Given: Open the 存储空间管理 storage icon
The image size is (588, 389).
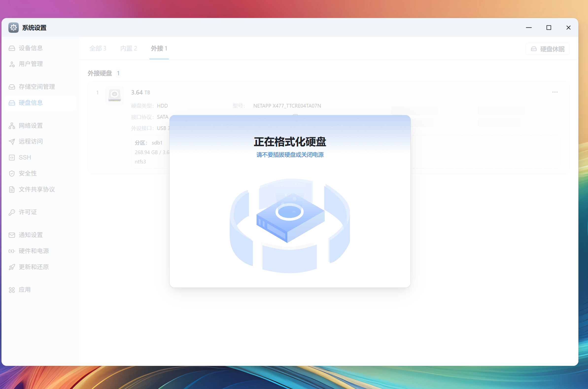Looking at the screenshot, I should (x=12, y=87).
